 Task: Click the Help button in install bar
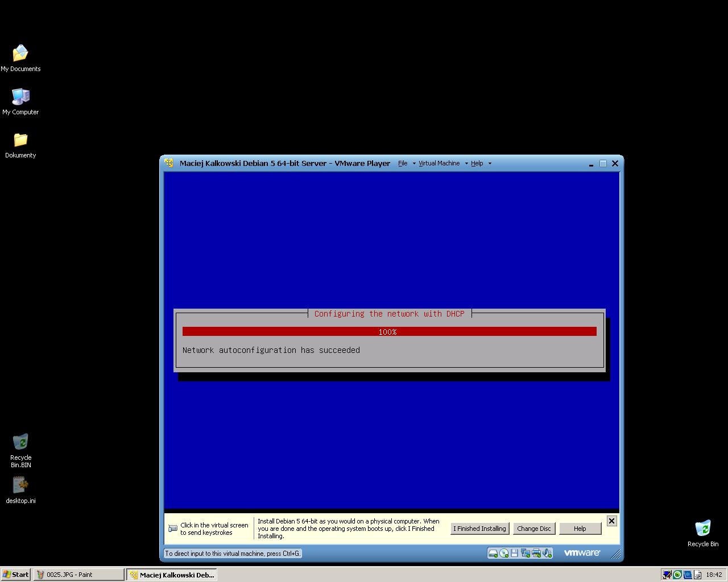pyautogui.click(x=580, y=529)
